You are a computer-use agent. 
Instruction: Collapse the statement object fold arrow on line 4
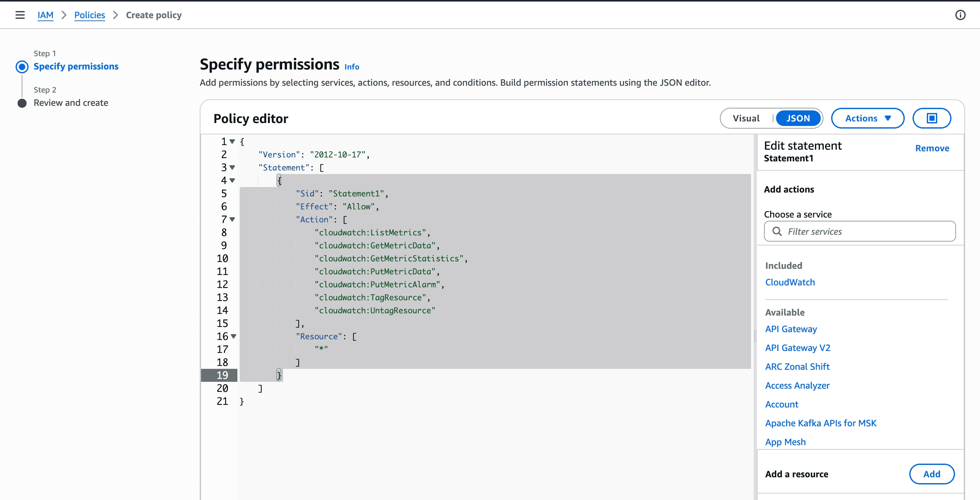point(232,180)
